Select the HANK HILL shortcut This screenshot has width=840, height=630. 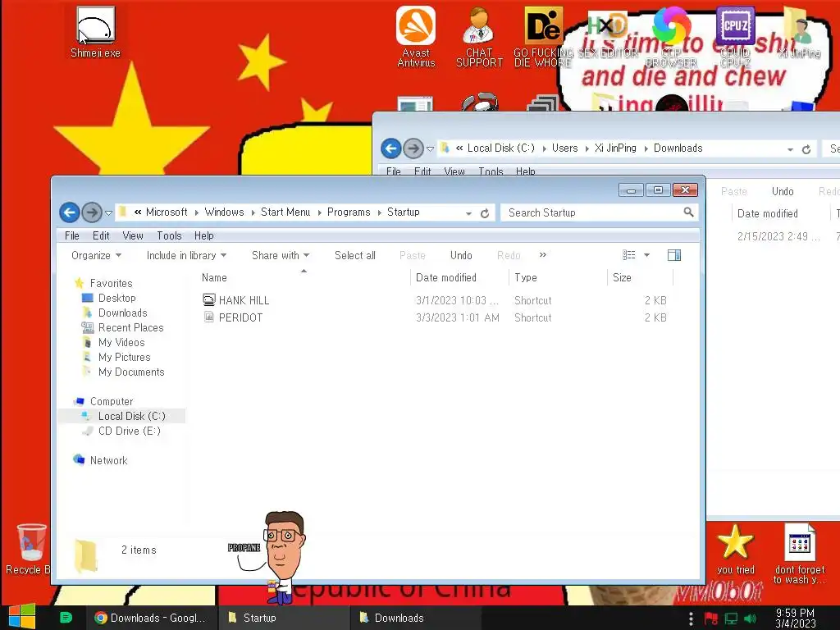(x=236, y=300)
